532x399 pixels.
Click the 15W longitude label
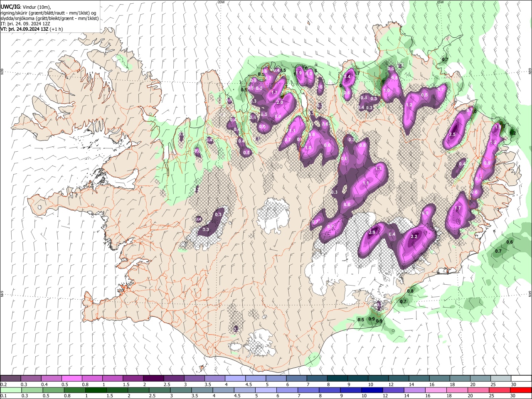[x=440, y=2]
